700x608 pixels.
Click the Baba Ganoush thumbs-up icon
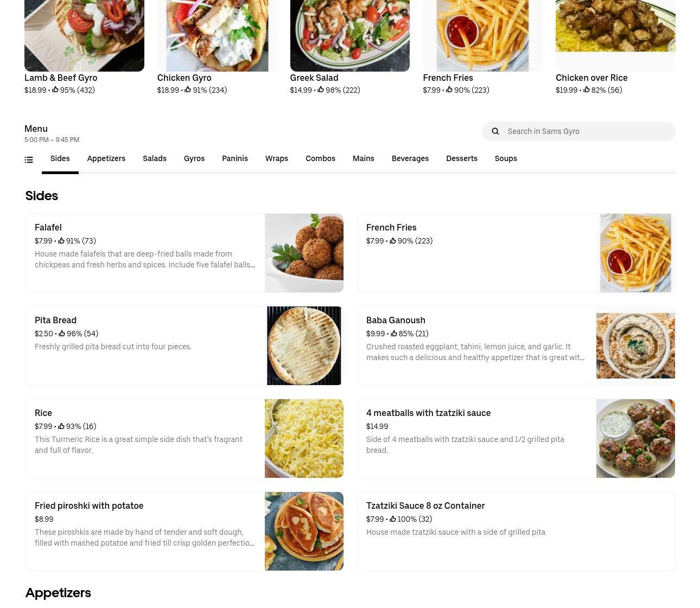click(393, 334)
